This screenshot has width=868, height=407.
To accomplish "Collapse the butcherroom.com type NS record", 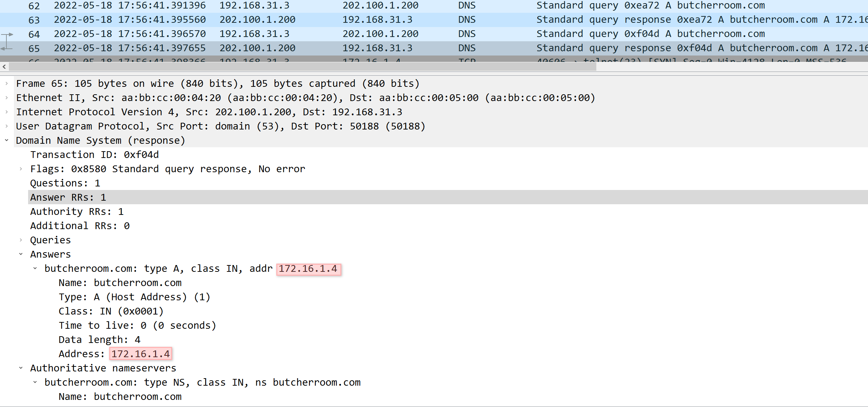I will (35, 382).
